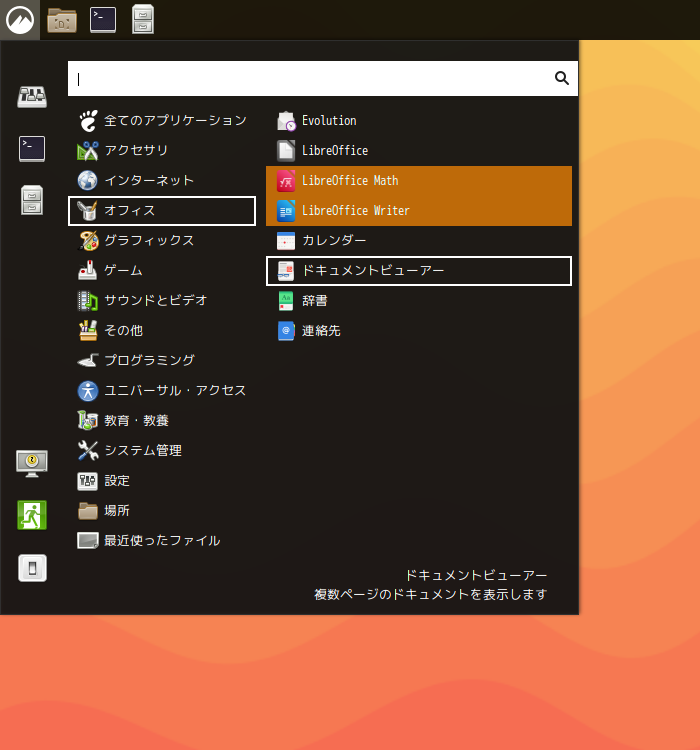
Task: Click the LibreOffice Math formula icon
Action: (286, 181)
